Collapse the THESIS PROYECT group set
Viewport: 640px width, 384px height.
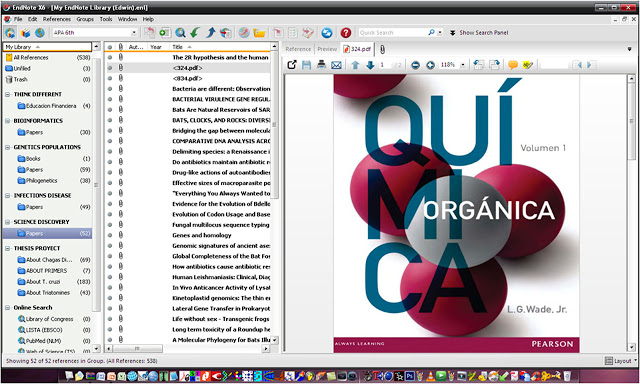coord(7,249)
